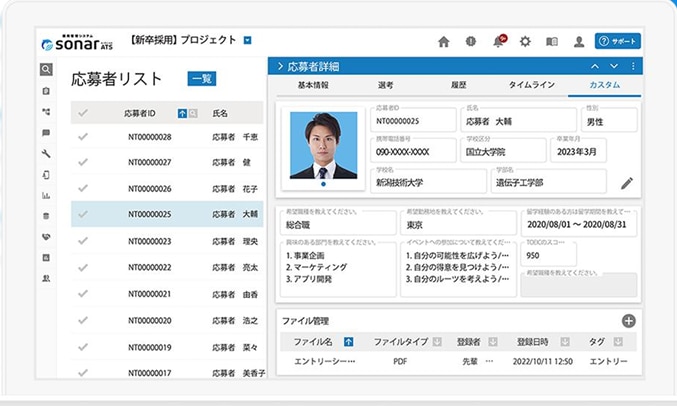
Task: Click the applicant profile photo
Action: pyautogui.click(x=322, y=145)
